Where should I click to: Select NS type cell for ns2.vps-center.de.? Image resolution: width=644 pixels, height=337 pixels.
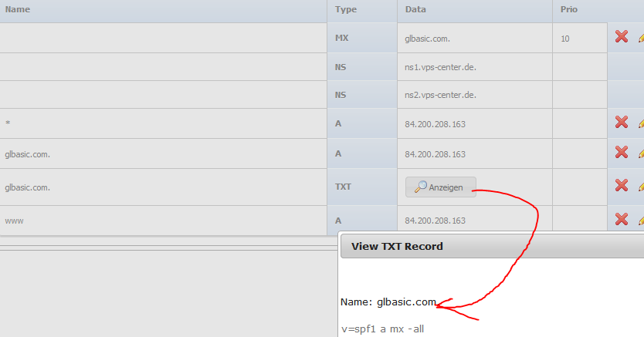tap(362, 95)
